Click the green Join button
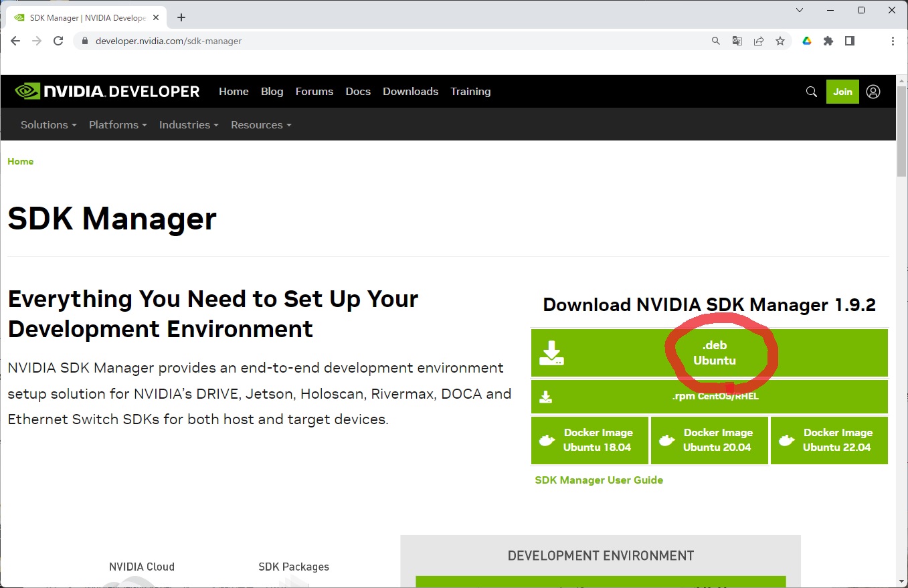This screenshot has width=908, height=588. coord(842,91)
